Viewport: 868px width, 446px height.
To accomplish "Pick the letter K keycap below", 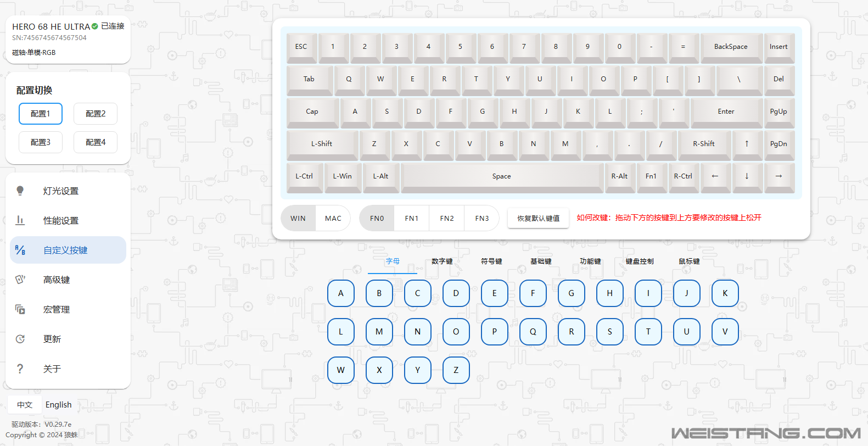I will (x=725, y=293).
